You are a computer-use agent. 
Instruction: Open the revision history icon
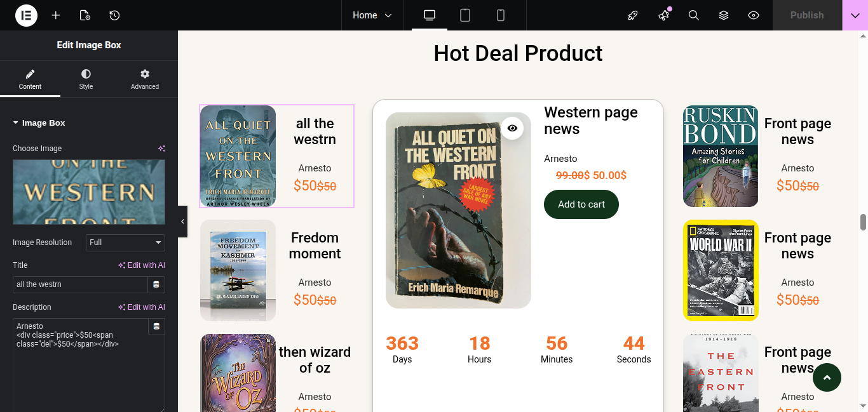(114, 15)
